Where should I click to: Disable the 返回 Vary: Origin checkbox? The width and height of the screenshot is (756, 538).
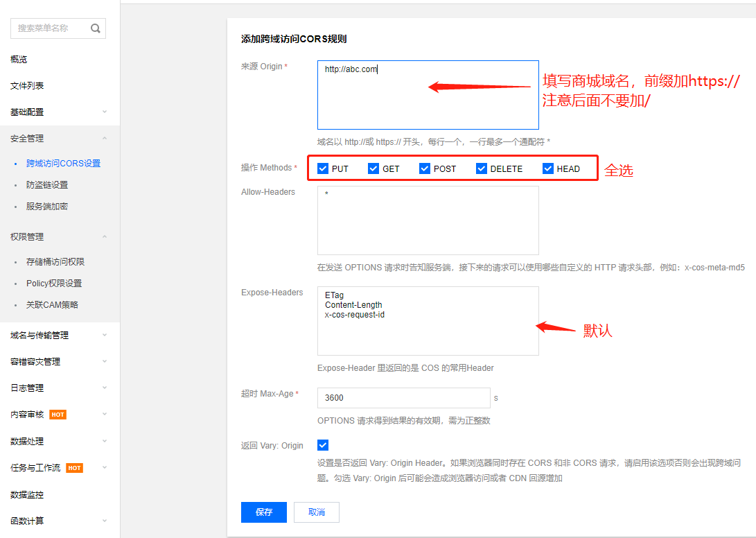coord(323,445)
